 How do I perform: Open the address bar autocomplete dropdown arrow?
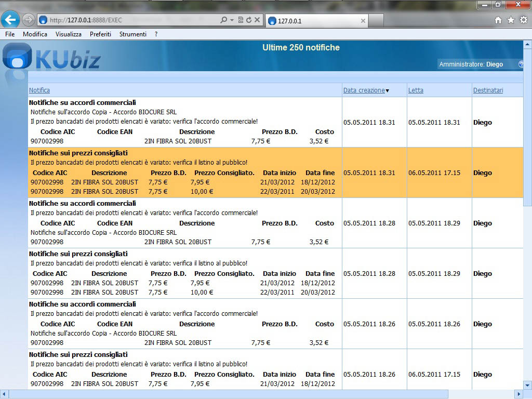pyautogui.click(x=232, y=20)
